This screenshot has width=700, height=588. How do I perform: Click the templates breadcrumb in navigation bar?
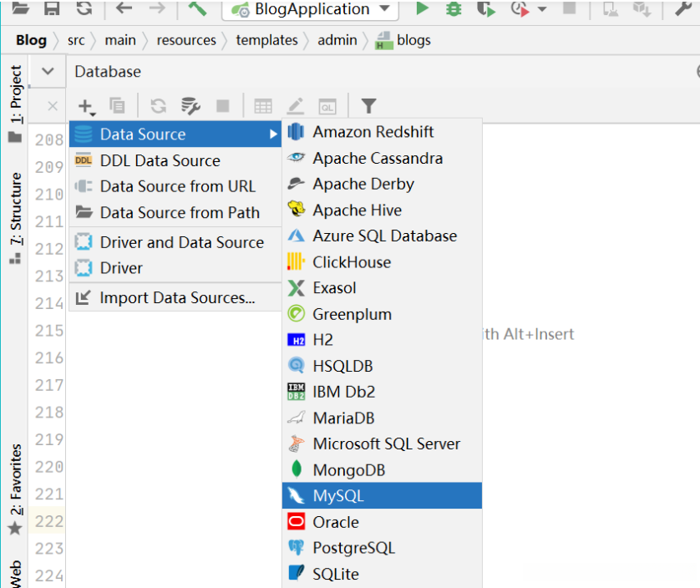point(266,40)
